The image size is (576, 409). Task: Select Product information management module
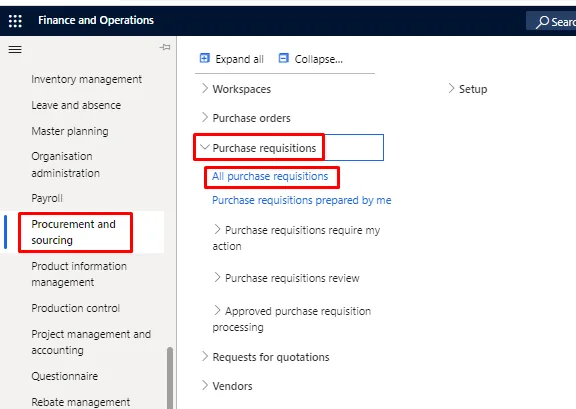79,274
